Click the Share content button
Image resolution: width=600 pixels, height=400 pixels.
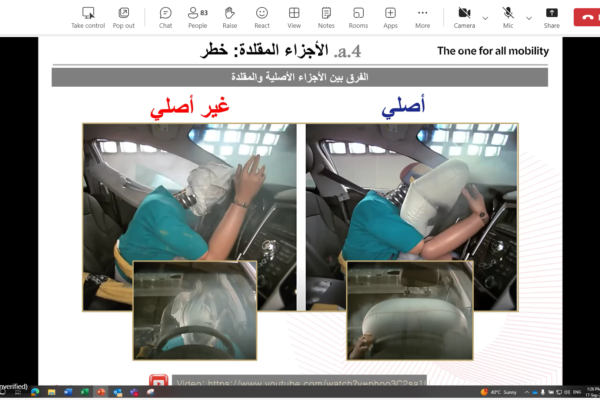point(552,16)
